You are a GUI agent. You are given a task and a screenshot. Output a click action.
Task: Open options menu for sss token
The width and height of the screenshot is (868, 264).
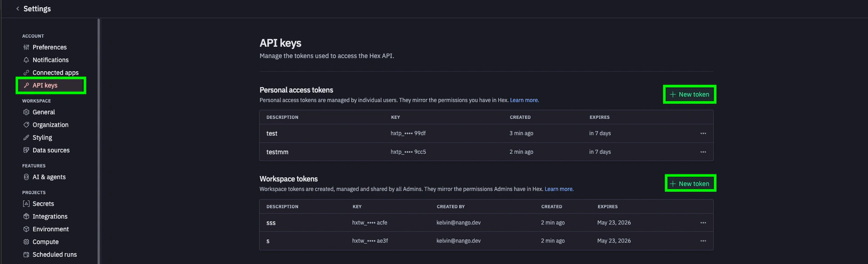tap(703, 223)
